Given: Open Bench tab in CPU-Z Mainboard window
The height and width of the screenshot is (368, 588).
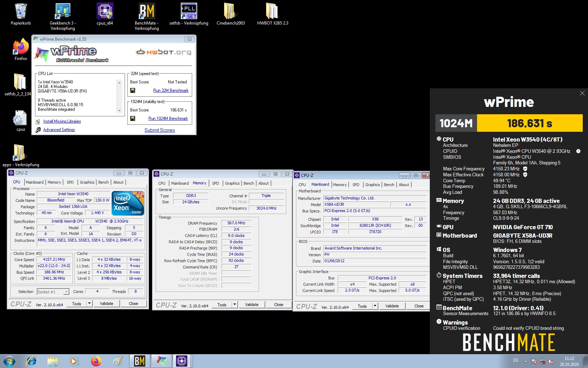Looking at the screenshot, I should point(389,185).
